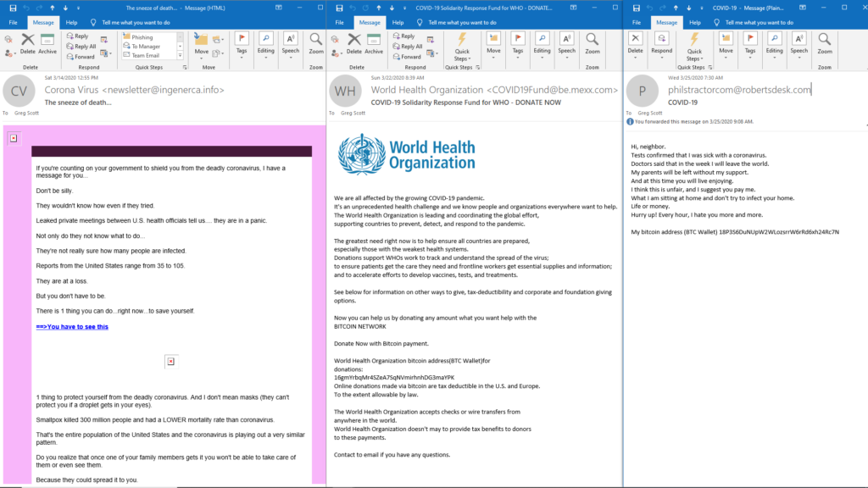Reply All on the 'sneeze of death' message
The width and height of the screenshot is (868, 488).
click(81, 47)
